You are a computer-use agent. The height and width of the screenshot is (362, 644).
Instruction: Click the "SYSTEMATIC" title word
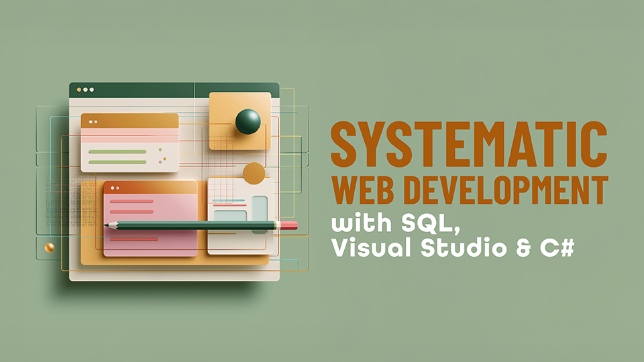[469, 143]
